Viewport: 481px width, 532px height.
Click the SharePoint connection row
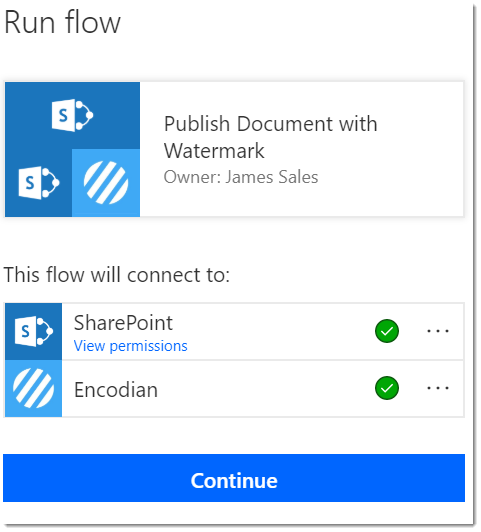point(234,331)
